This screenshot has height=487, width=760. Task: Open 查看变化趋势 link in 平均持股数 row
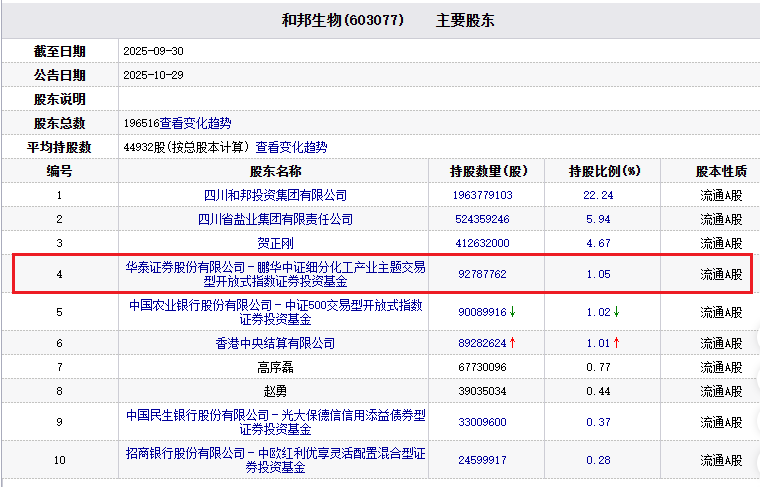(291, 147)
